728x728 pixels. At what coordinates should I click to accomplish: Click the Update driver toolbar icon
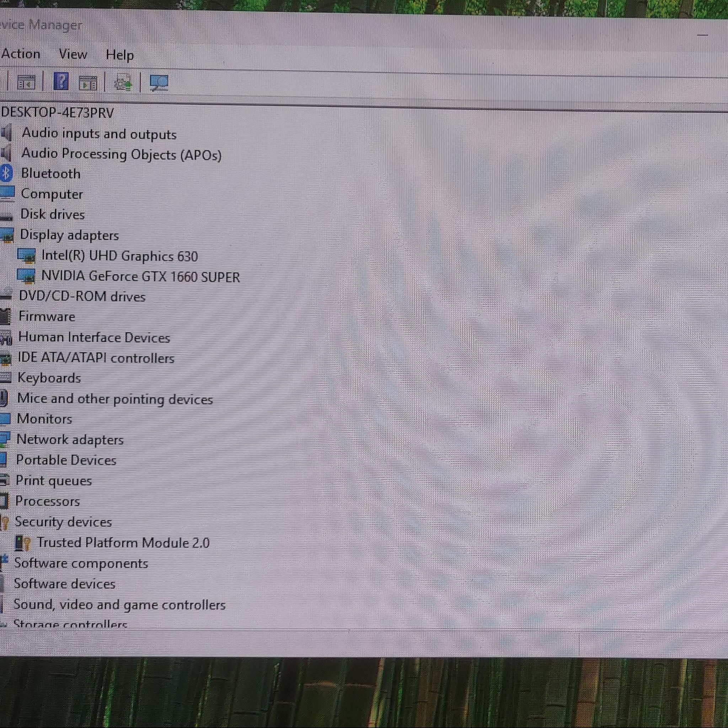pos(123,82)
